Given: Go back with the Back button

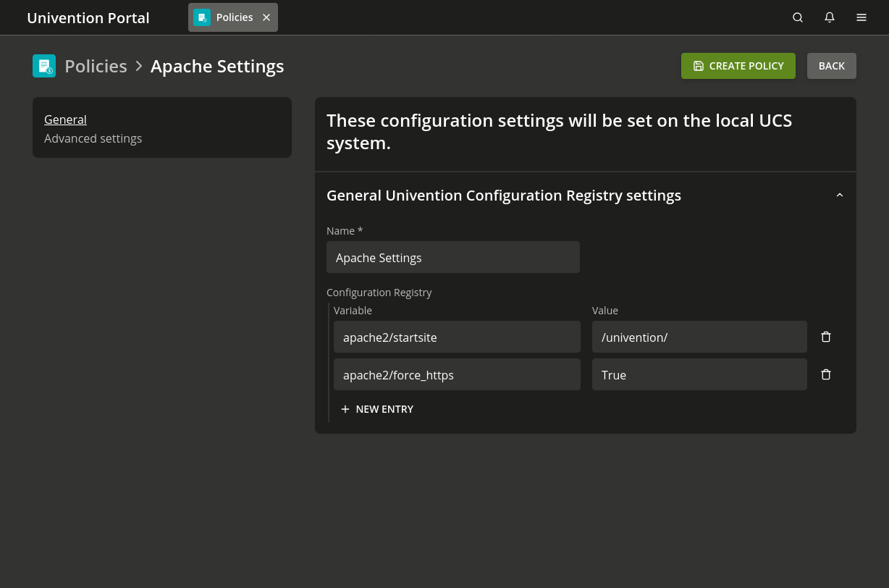Looking at the screenshot, I should tap(832, 66).
